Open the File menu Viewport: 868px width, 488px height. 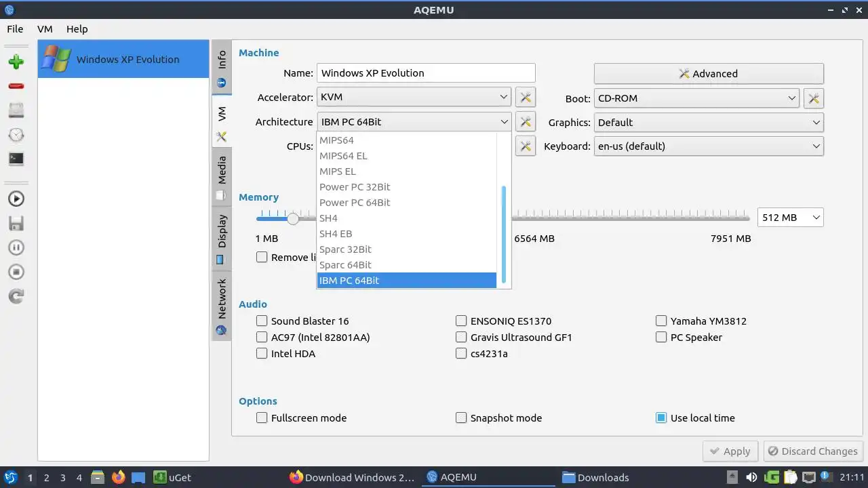click(15, 29)
